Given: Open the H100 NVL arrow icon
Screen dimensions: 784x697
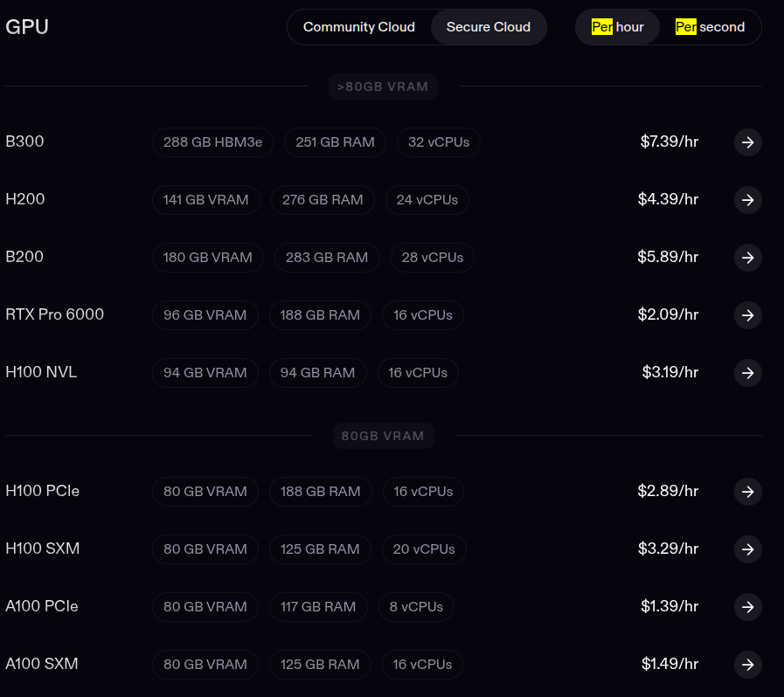Looking at the screenshot, I should 747,373.
